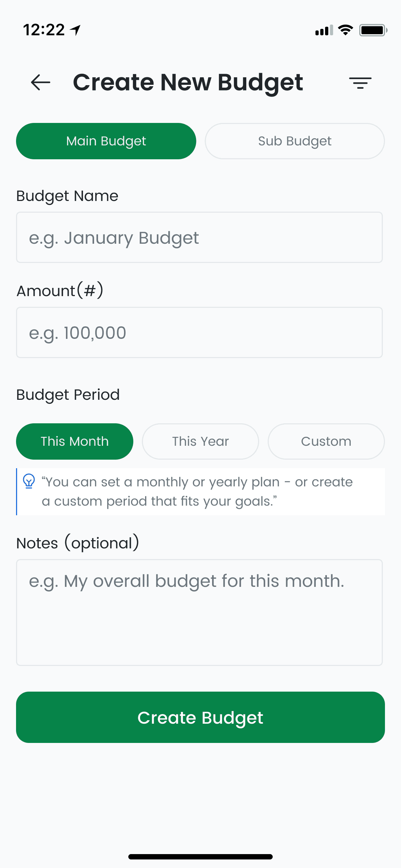Focus the Notes (optional) text area
401x868 pixels.
click(199, 612)
